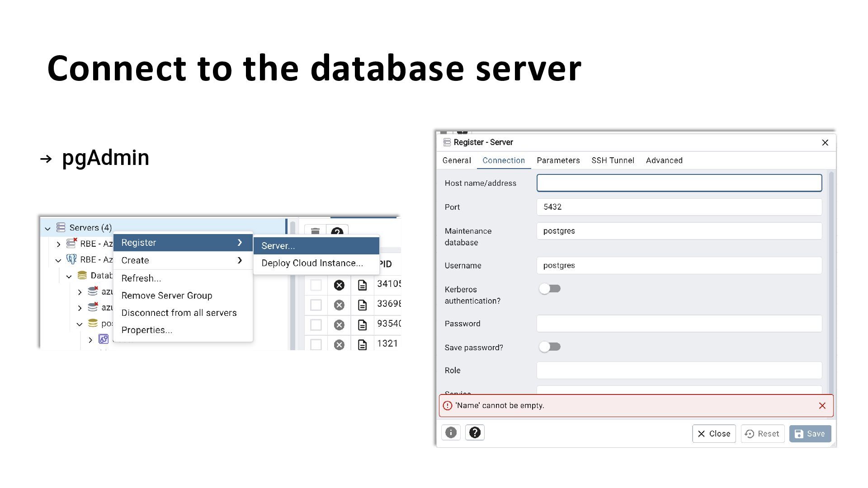Open the help question-mark icon in dialog
The height and width of the screenshot is (488, 868).
(475, 433)
